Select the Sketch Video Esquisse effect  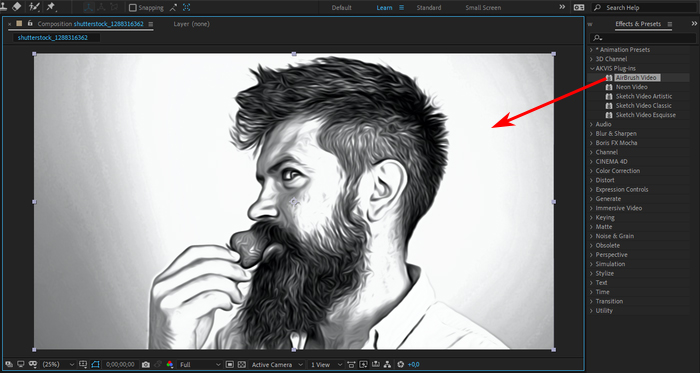646,115
